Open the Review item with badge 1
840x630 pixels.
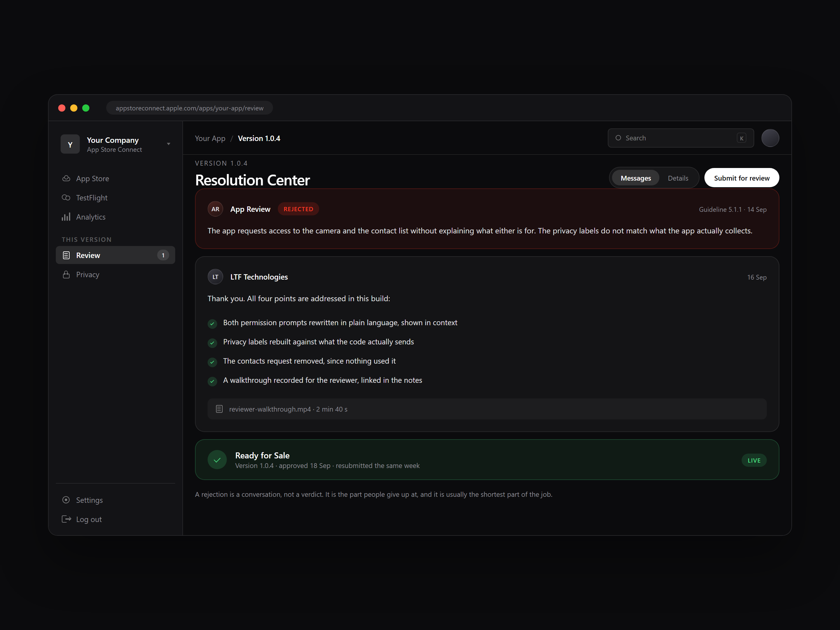pyautogui.click(x=115, y=255)
